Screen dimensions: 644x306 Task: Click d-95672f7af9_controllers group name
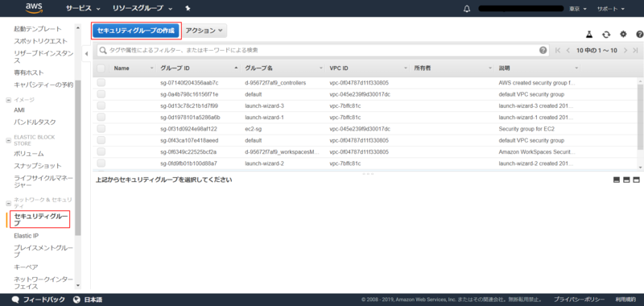coord(275,83)
